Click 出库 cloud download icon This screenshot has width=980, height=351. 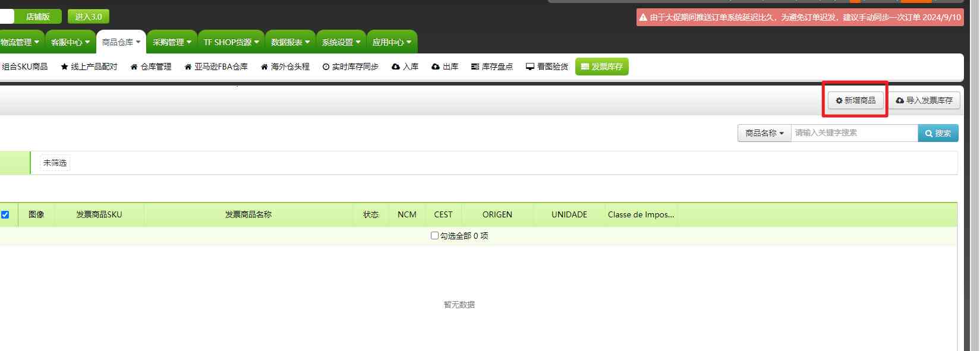[x=445, y=67]
